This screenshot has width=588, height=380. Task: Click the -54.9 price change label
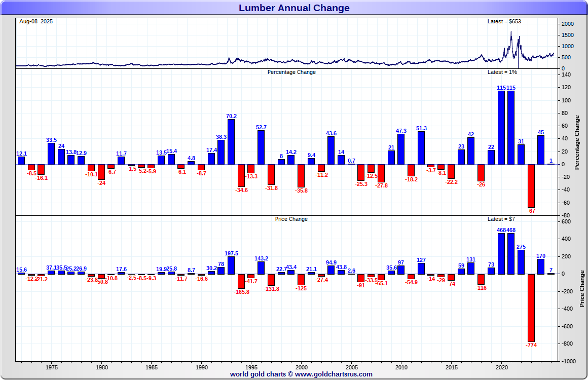(412, 282)
